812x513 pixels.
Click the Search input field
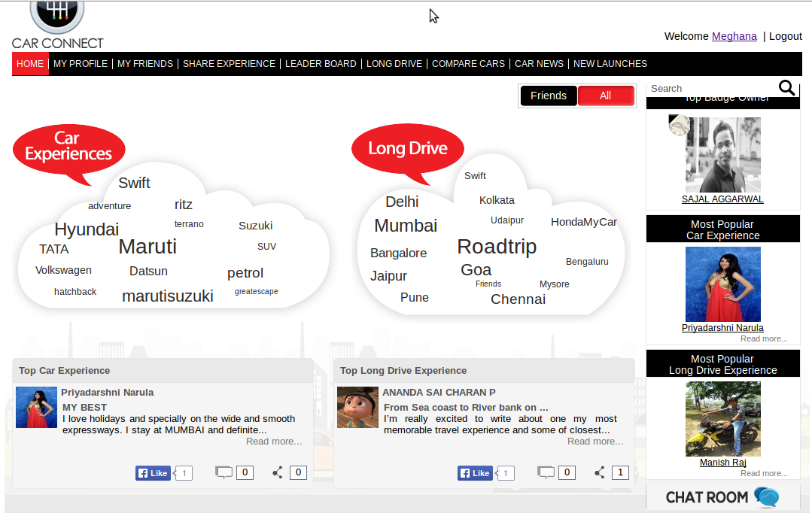pos(712,89)
